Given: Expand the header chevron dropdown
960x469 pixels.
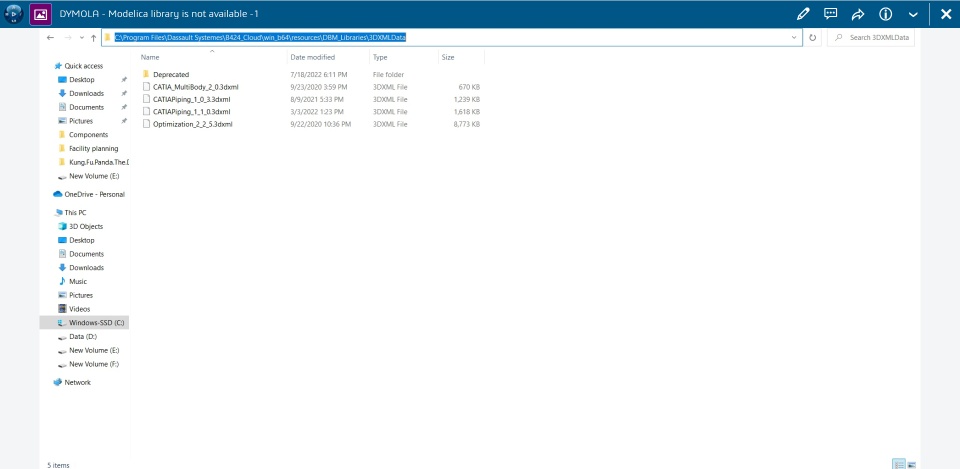Looking at the screenshot, I should tap(913, 15).
